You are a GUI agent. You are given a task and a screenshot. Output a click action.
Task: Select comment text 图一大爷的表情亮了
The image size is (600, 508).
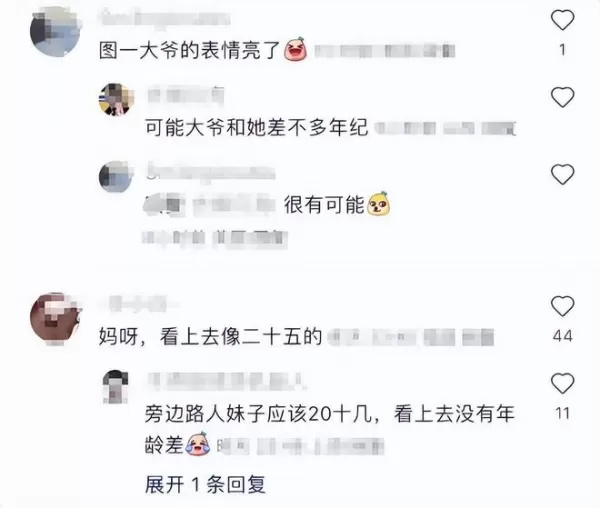(190, 50)
